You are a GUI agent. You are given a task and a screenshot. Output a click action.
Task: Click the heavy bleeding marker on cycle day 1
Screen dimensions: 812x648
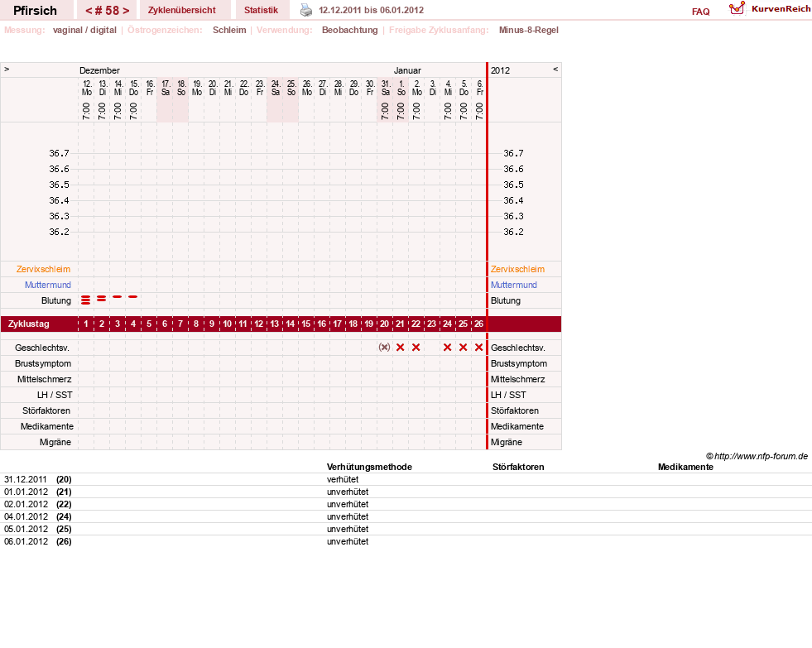point(86,300)
